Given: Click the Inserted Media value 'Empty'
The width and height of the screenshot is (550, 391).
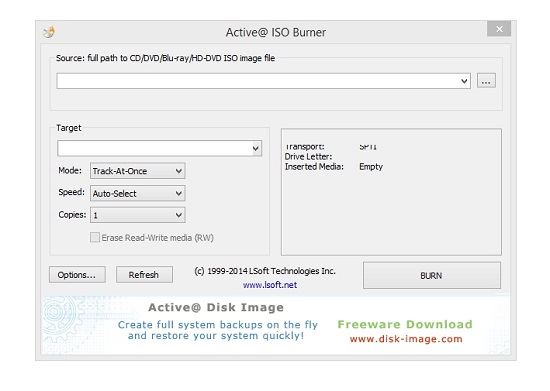Looking at the screenshot, I should click(371, 167).
